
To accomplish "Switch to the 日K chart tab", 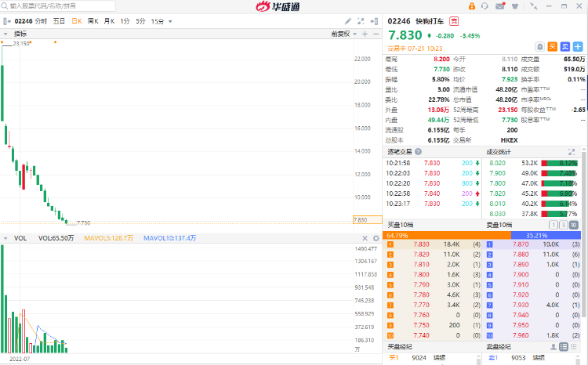I will pos(78,20).
